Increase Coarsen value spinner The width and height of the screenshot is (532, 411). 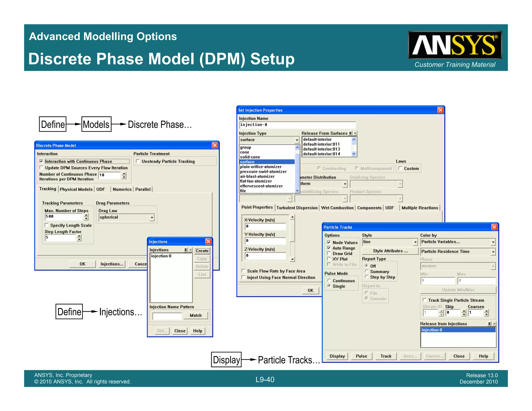(x=487, y=311)
